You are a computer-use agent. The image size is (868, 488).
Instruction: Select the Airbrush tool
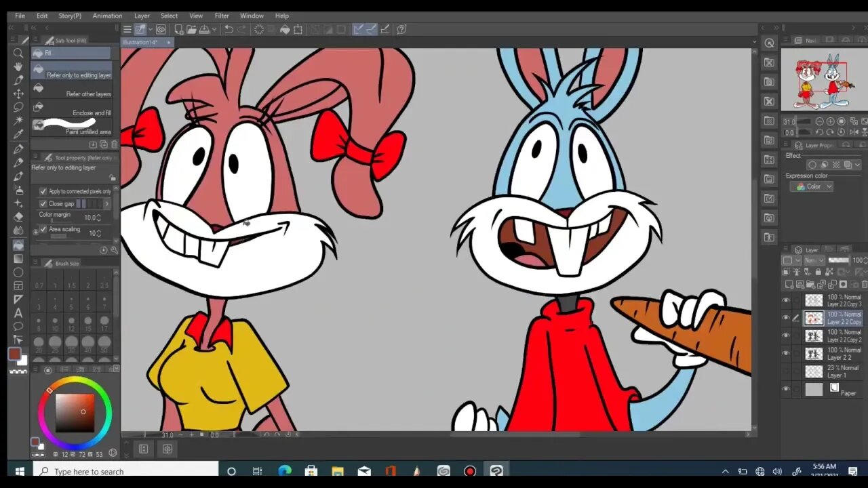pos(18,190)
